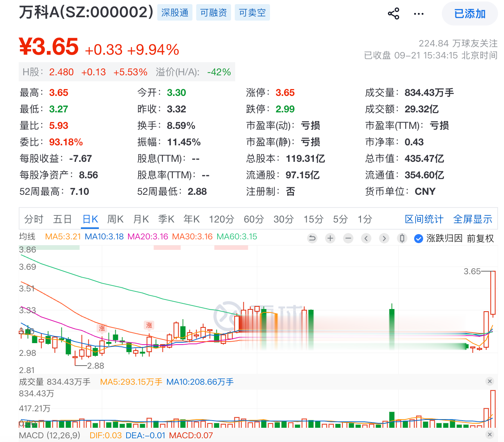Click the 可卖空 tag
This screenshot has height=442, width=504.
click(252, 13)
